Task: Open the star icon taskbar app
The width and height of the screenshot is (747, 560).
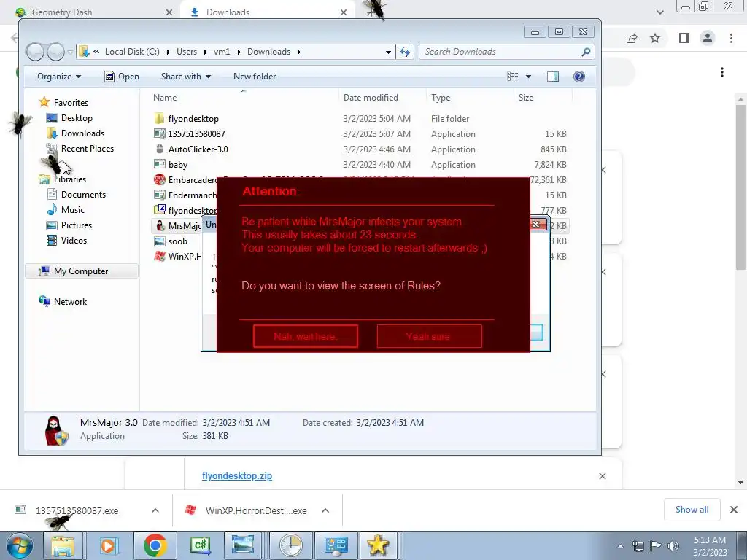Action: (x=378, y=545)
